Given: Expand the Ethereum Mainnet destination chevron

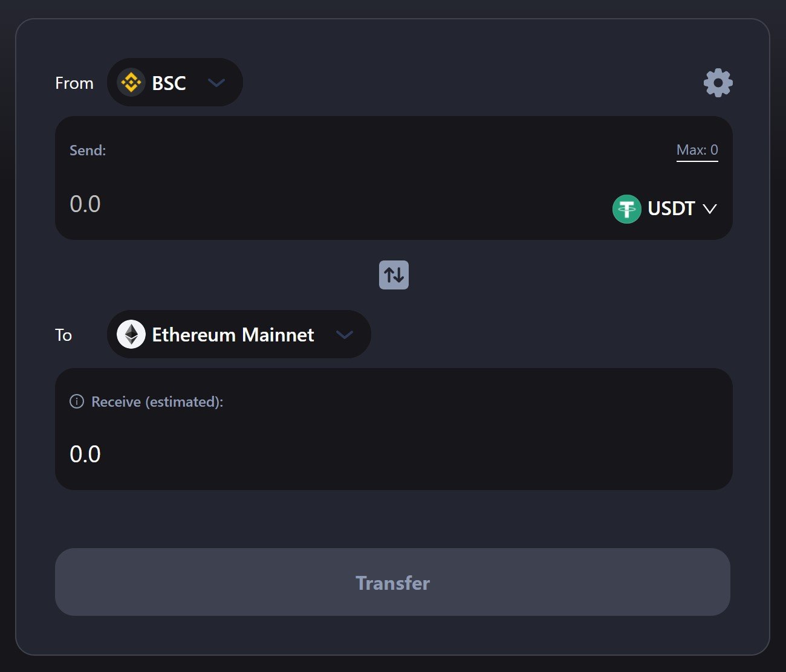Looking at the screenshot, I should pos(344,335).
